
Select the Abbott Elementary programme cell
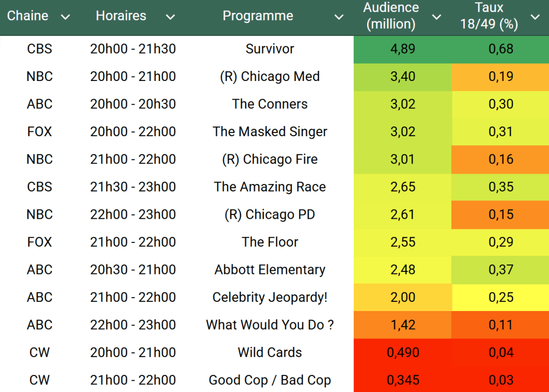(270, 270)
